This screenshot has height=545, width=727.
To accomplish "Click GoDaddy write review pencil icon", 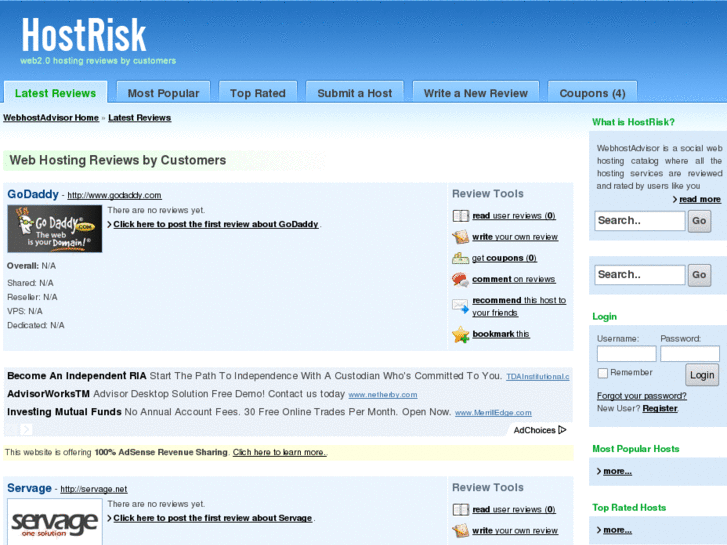I will 460,237.
